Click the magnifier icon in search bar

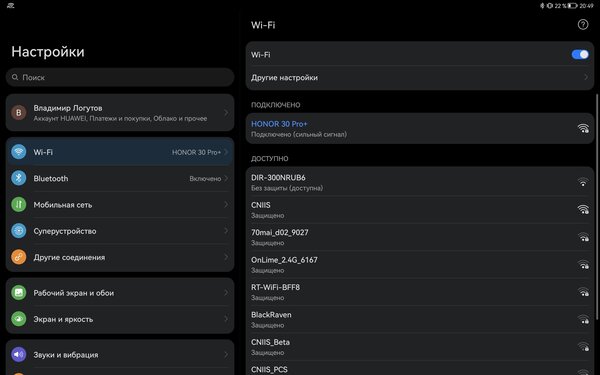[15, 77]
